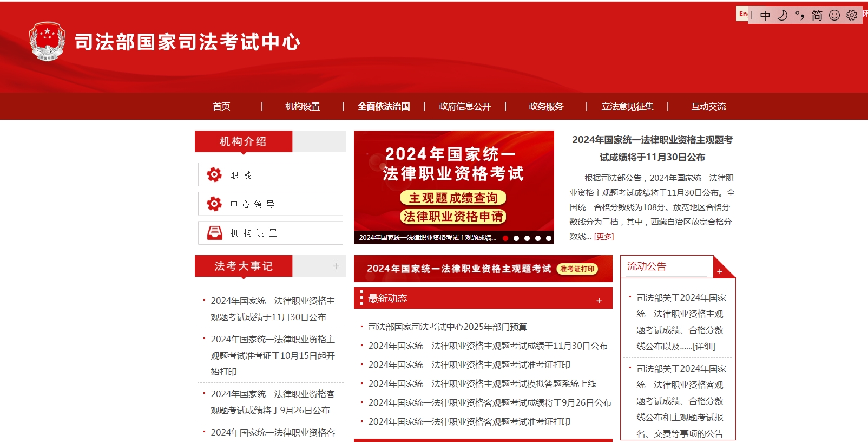Open 客观题考试准考证打印 news link
Viewport: 868px width, 442px height.
tap(469, 421)
